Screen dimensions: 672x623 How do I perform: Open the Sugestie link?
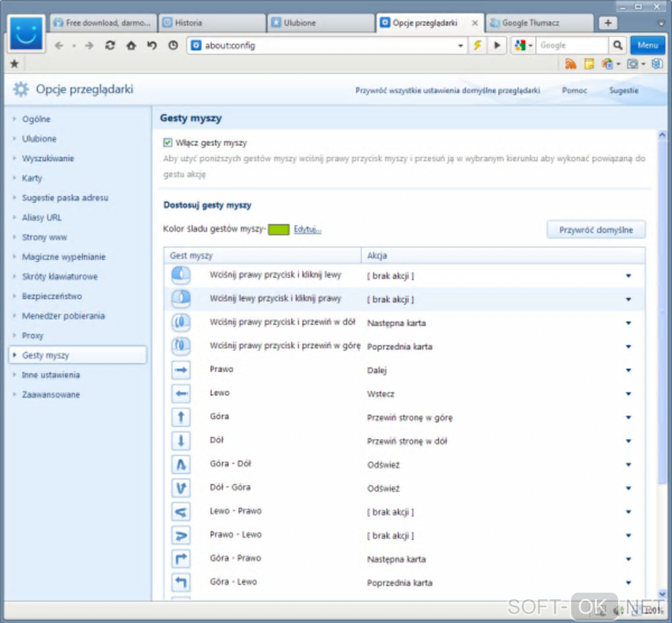623,90
